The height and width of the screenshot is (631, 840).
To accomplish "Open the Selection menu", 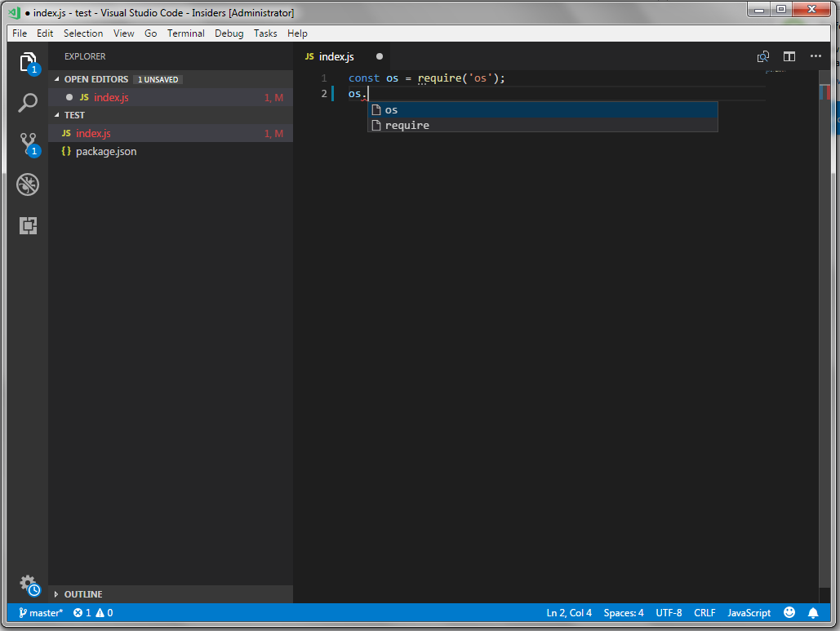I will pyautogui.click(x=83, y=33).
